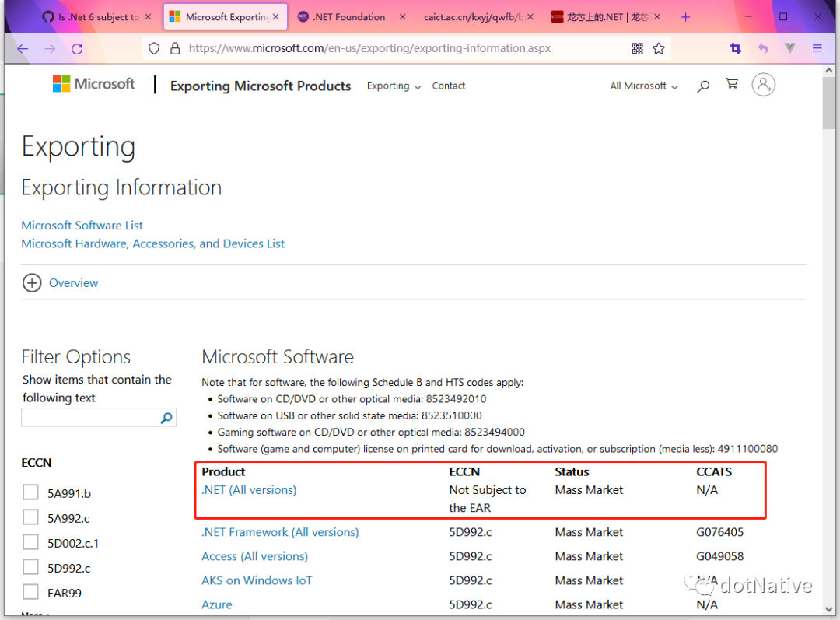Viewport: 840px width, 620px height.
Task: Click the scrollbar down arrow
Action: 829,609
